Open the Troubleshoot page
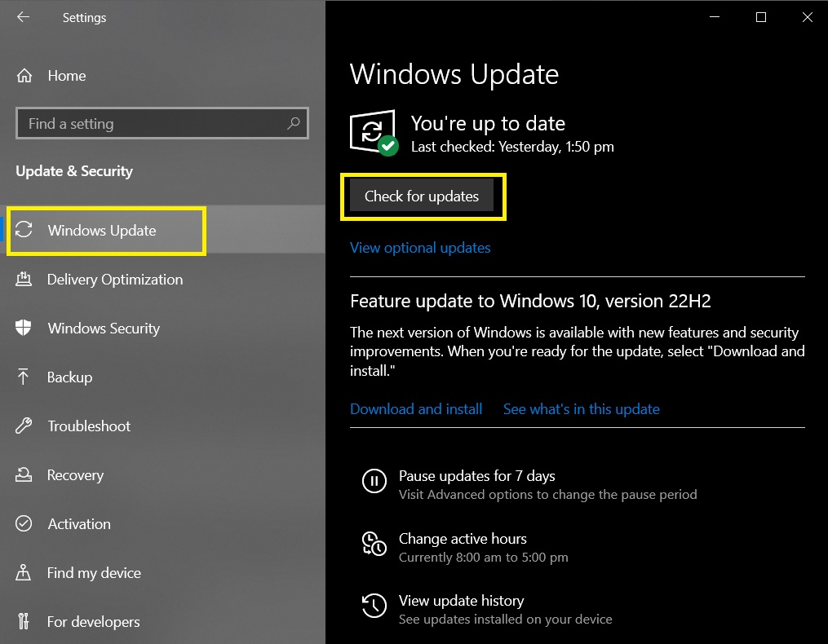This screenshot has width=828, height=644. click(x=162, y=426)
